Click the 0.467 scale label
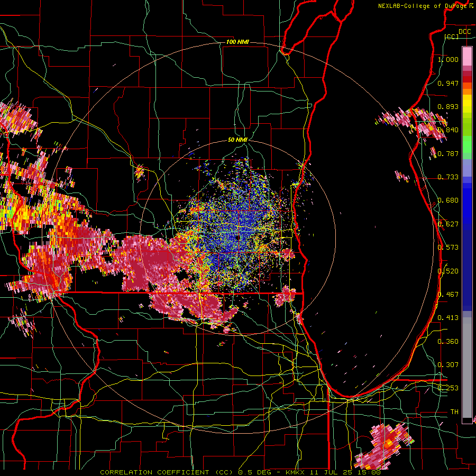The height and width of the screenshot is (476, 476). pyautogui.click(x=448, y=295)
